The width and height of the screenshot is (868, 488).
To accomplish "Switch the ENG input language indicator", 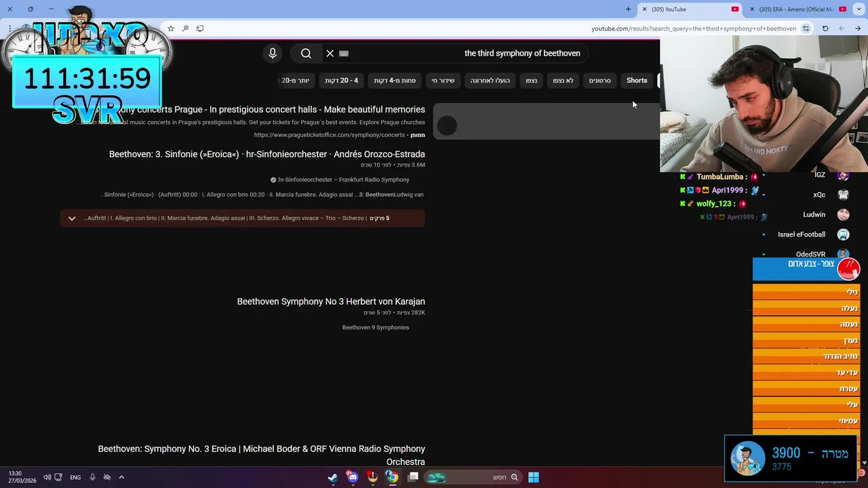I will click(x=75, y=477).
